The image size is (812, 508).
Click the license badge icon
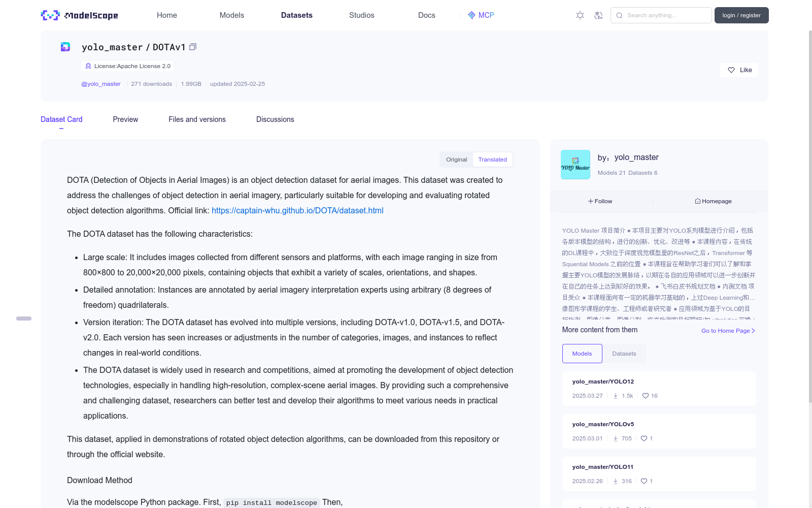point(88,66)
